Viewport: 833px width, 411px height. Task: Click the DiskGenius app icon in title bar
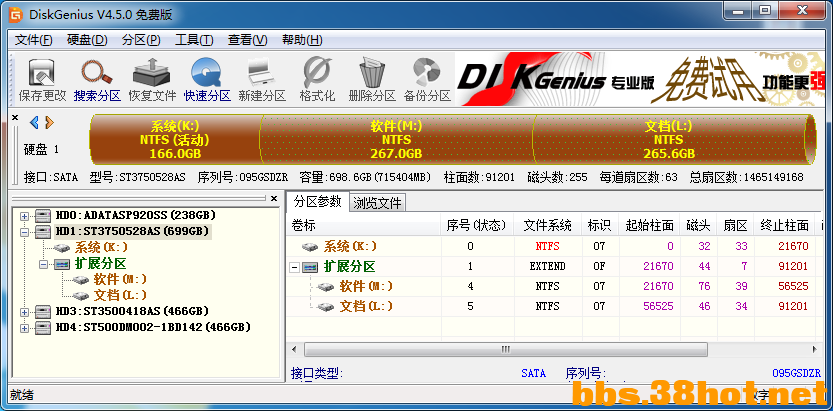point(16,15)
